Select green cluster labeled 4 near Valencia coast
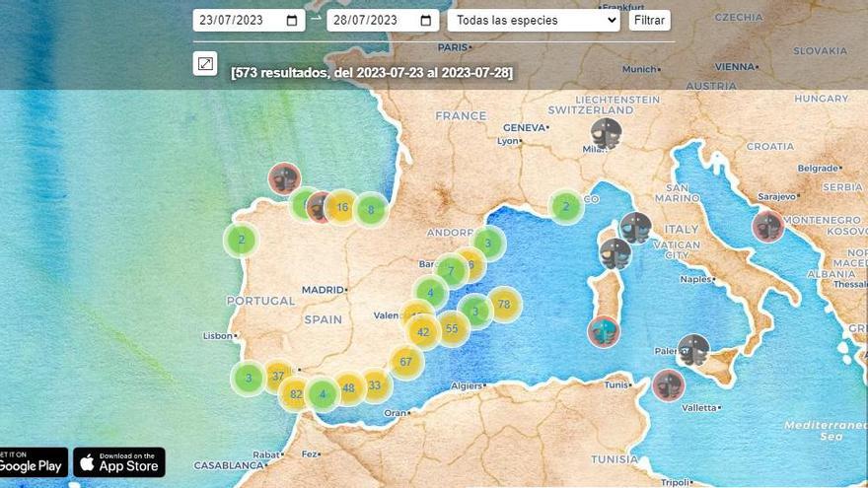This screenshot has height=488, width=868. pos(430,293)
